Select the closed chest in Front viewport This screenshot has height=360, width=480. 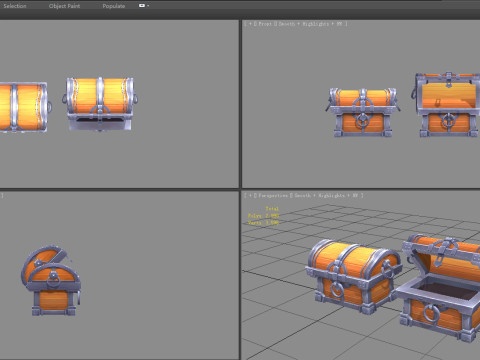coord(363,112)
